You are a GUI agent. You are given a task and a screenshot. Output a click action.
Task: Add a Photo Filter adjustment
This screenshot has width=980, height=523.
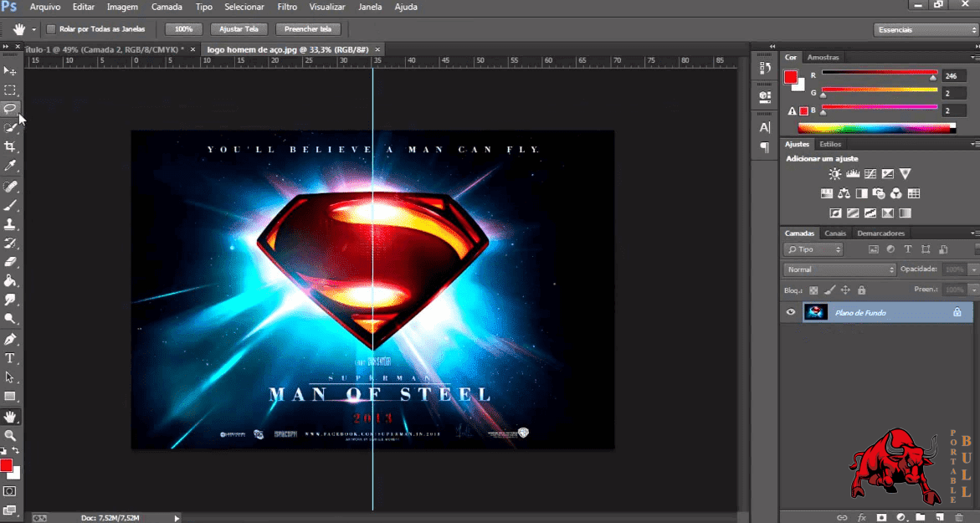tap(879, 193)
